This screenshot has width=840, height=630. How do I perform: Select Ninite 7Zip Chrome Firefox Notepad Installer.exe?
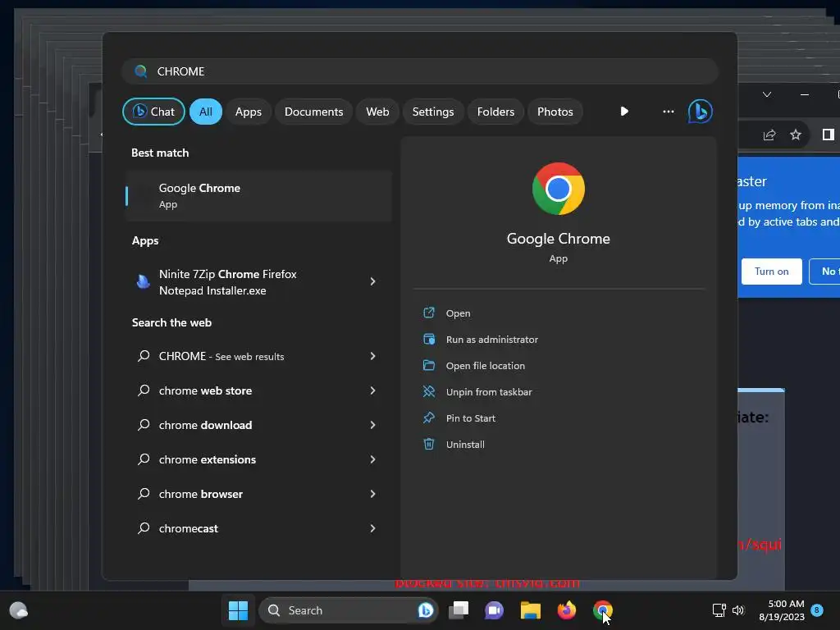pos(258,282)
